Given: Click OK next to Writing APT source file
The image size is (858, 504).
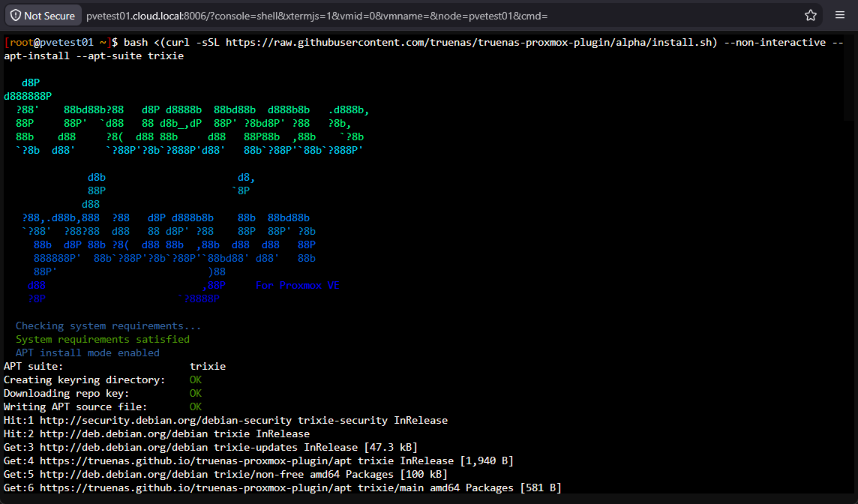Looking at the screenshot, I should point(195,406).
